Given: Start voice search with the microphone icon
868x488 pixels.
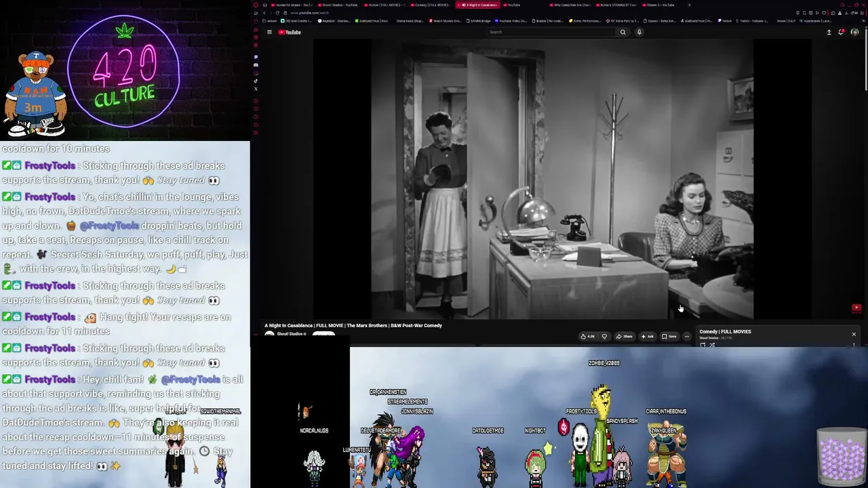Looking at the screenshot, I should (x=639, y=32).
